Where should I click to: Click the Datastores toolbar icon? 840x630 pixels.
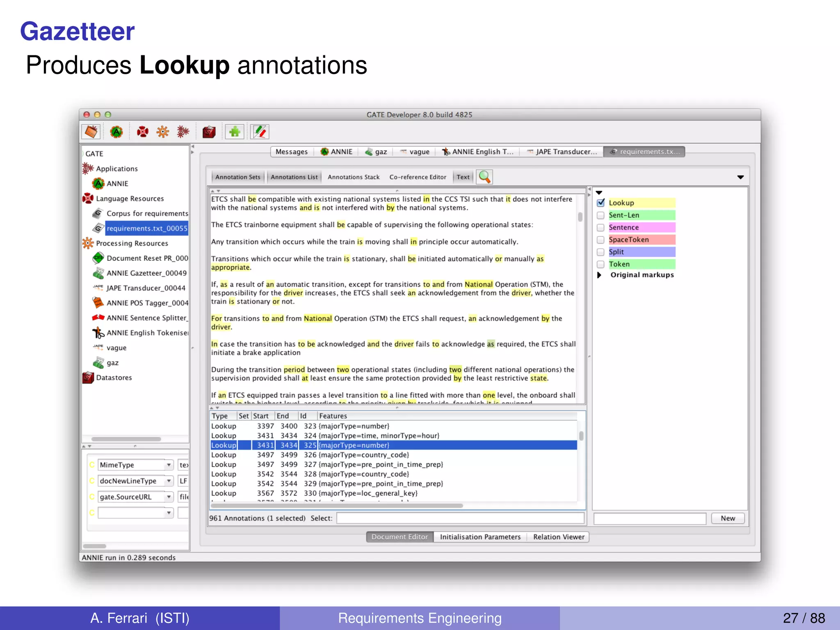[209, 132]
